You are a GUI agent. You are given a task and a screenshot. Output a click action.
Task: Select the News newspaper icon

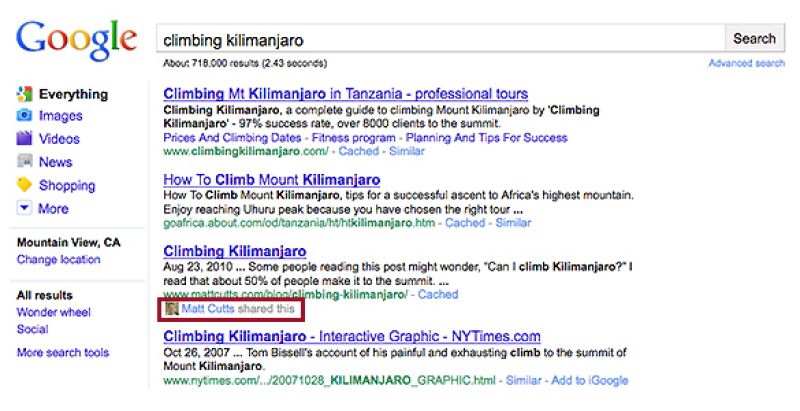click(25, 162)
